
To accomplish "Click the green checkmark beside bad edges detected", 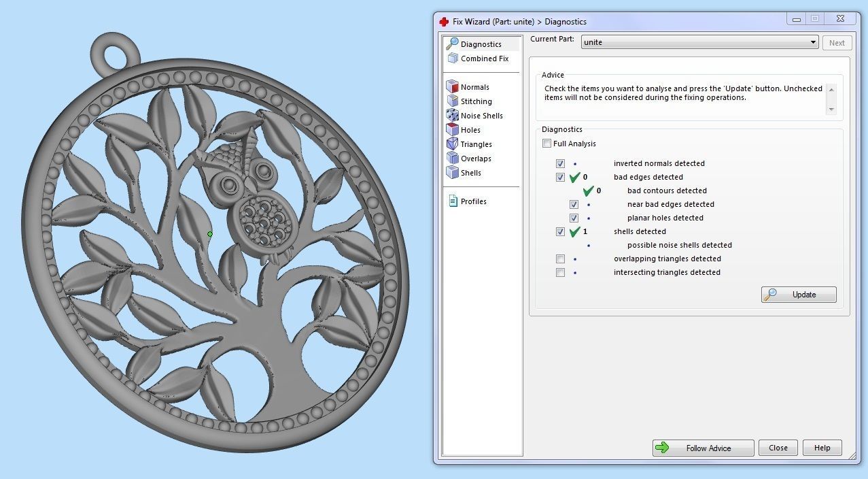I will pyautogui.click(x=575, y=177).
